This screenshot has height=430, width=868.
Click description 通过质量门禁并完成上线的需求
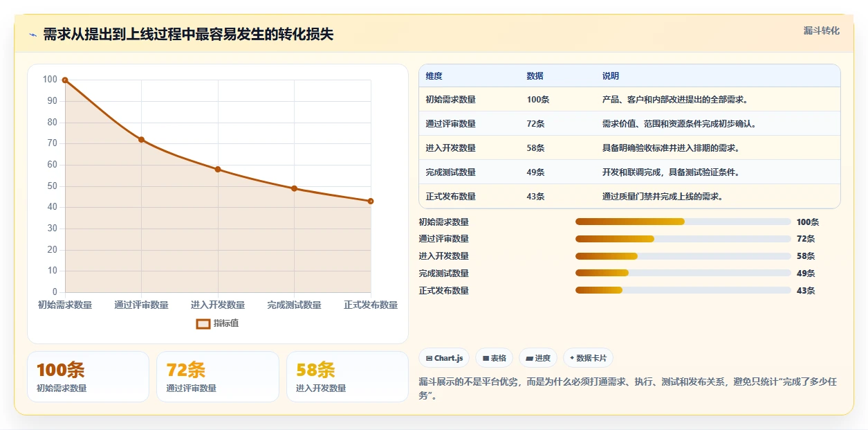[x=663, y=197]
